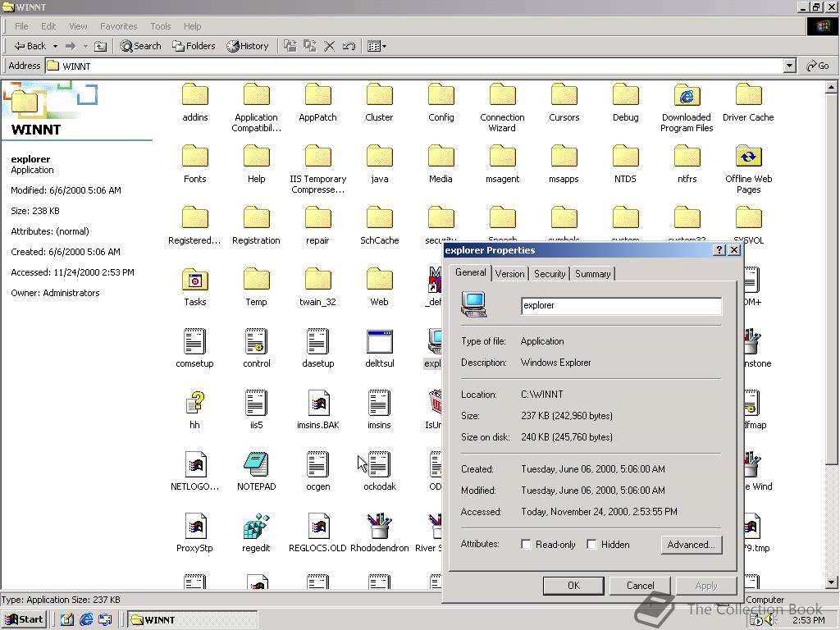The height and width of the screenshot is (630, 840).
Task: Click the vertical scrollbar thumb of file list
Action: (x=831, y=279)
